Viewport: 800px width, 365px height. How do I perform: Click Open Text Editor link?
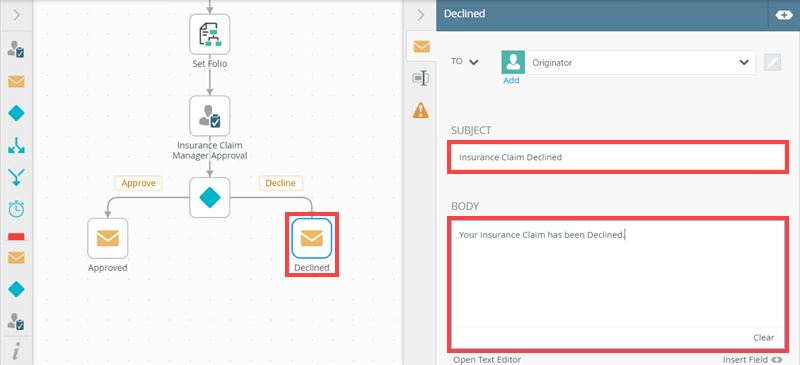487,360
